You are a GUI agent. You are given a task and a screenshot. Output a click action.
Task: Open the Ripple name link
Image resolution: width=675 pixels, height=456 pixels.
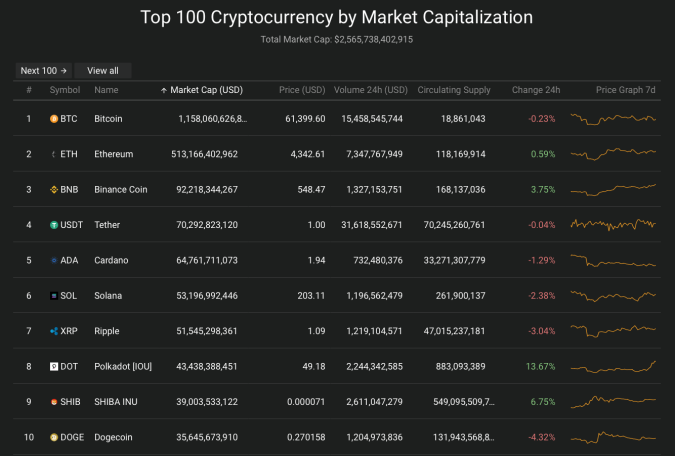pyautogui.click(x=107, y=331)
